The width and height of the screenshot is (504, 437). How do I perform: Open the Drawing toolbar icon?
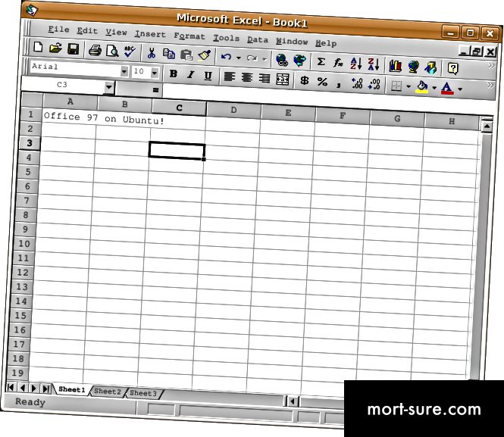click(x=430, y=67)
